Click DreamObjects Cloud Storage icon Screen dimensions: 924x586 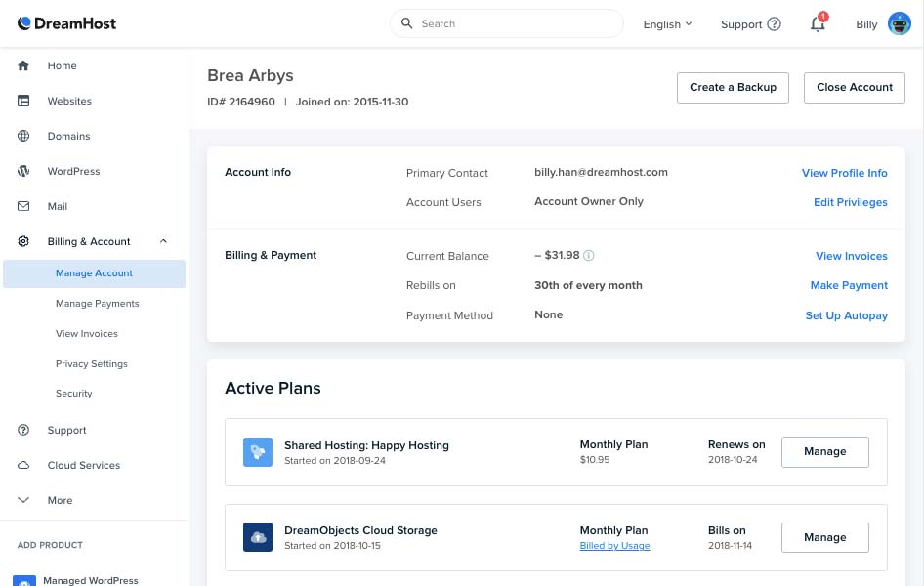point(258,537)
